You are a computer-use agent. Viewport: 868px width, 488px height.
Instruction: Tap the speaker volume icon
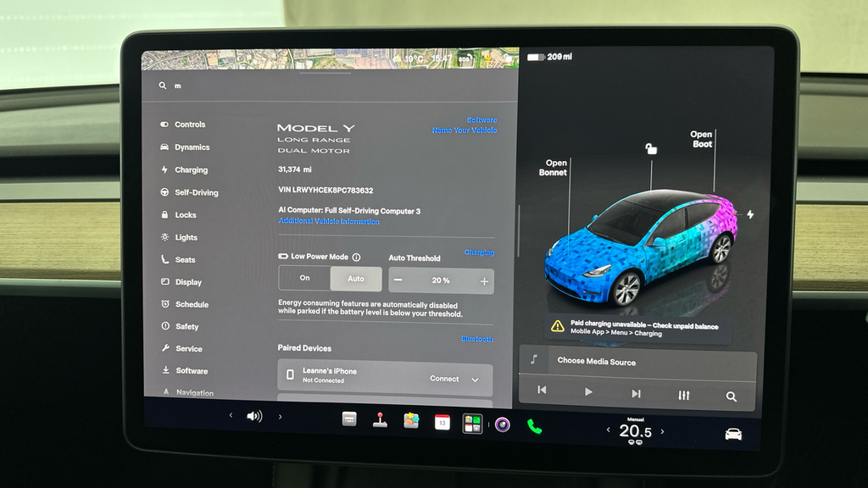(254, 416)
